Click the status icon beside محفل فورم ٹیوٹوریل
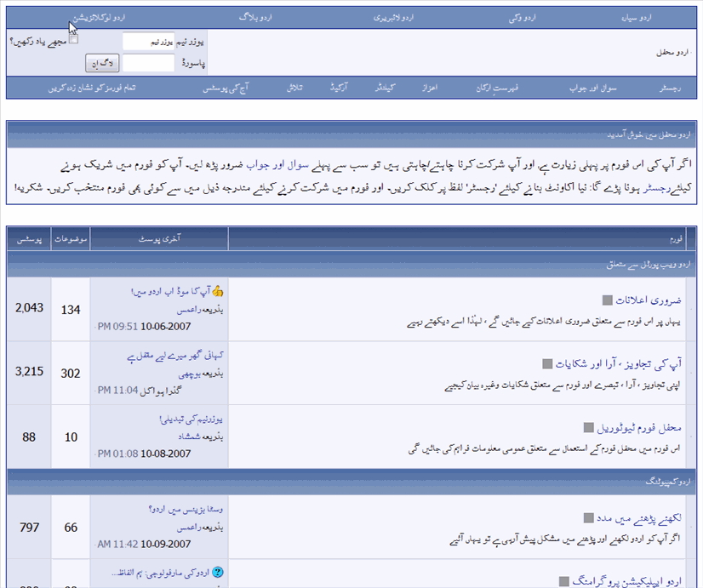This screenshot has height=588, width=703. 589,427
